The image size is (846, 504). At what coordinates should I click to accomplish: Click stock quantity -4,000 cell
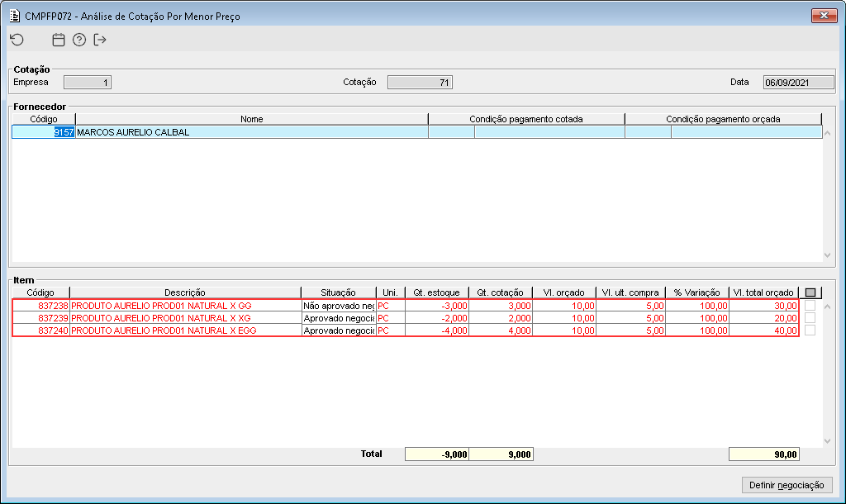pyautogui.click(x=437, y=330)
